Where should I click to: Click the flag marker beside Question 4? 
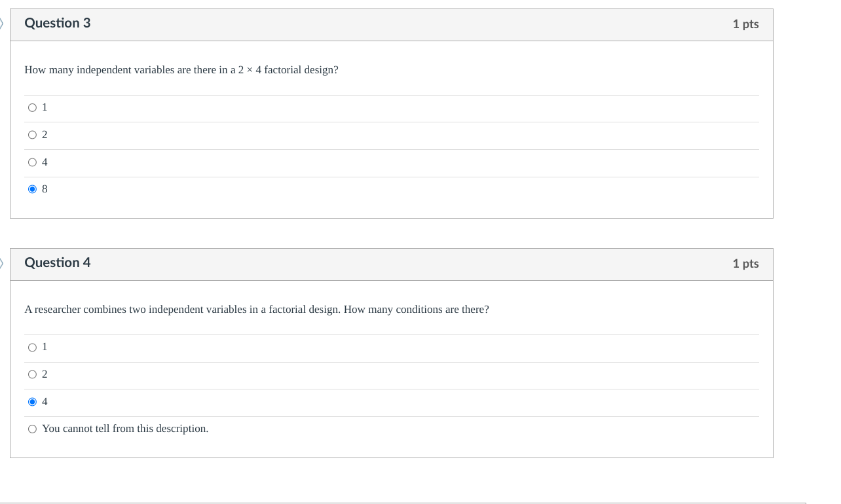tap(2, 264)
